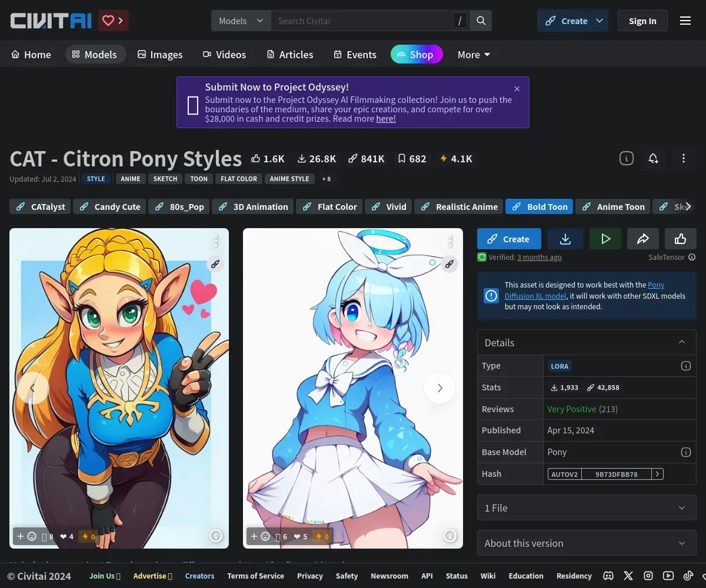706x588 pixels.
Task: Open the More navigation dropdown
Action: click(x=474, y=54)
